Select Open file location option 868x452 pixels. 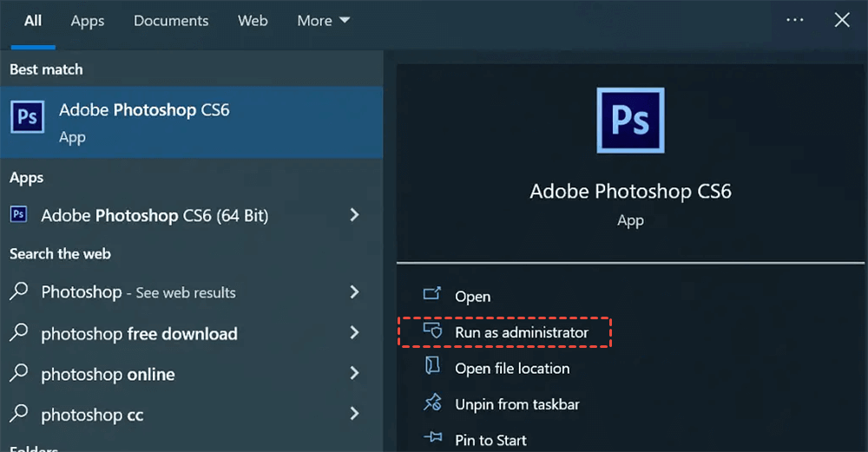pos(512,368)
